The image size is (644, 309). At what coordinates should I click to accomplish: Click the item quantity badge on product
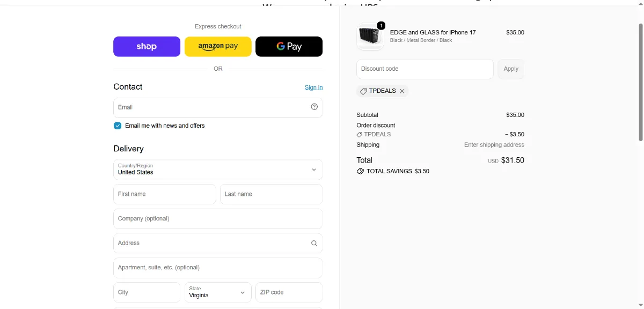coord(381,25)
